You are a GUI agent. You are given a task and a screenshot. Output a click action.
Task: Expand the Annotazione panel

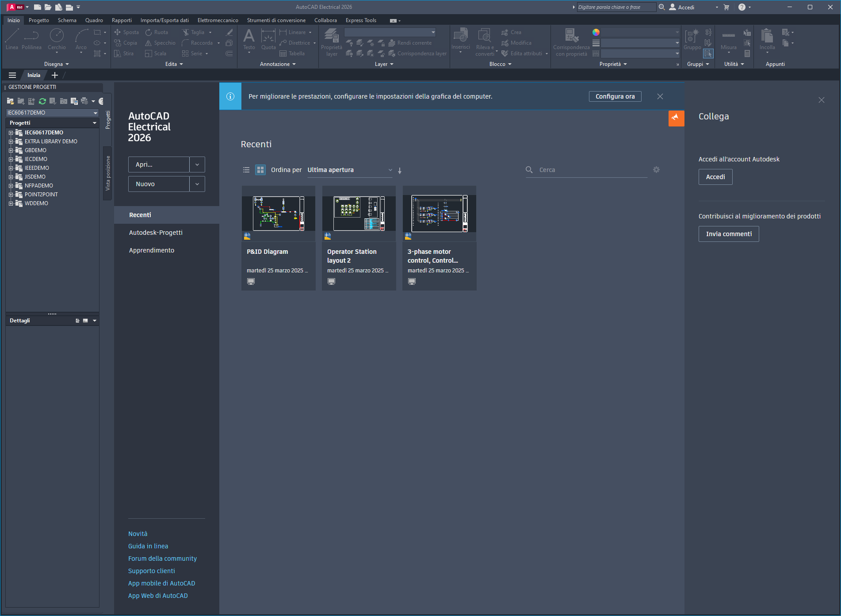coord(278,64)
